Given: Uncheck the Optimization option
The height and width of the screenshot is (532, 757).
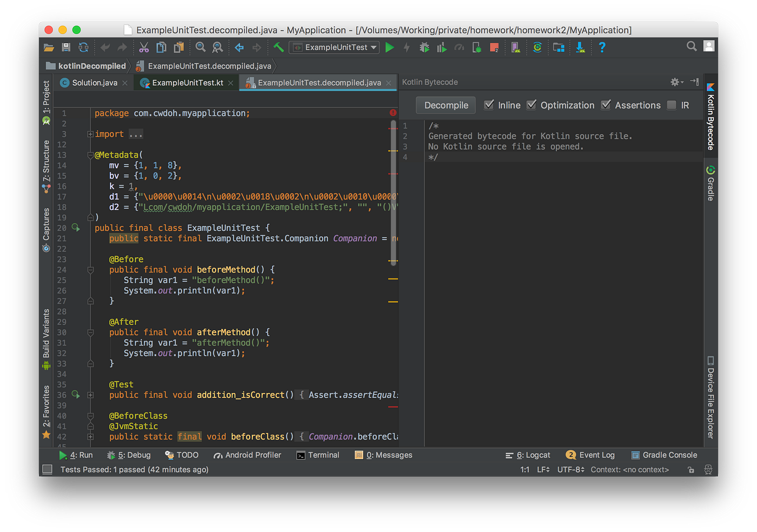Looking at the screenshot, I should click(532, 105).
